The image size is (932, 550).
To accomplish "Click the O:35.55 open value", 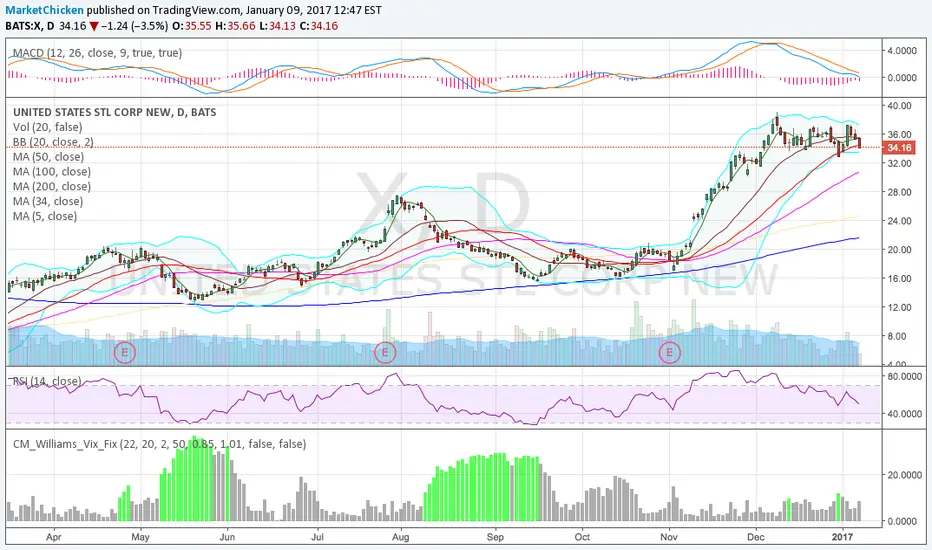I will 191,26.
